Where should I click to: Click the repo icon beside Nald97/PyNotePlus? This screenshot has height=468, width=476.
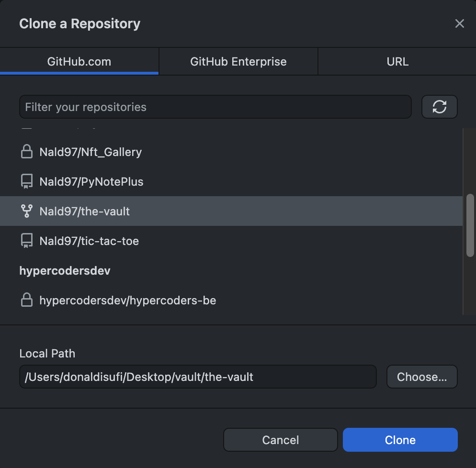tap(27, 182)
